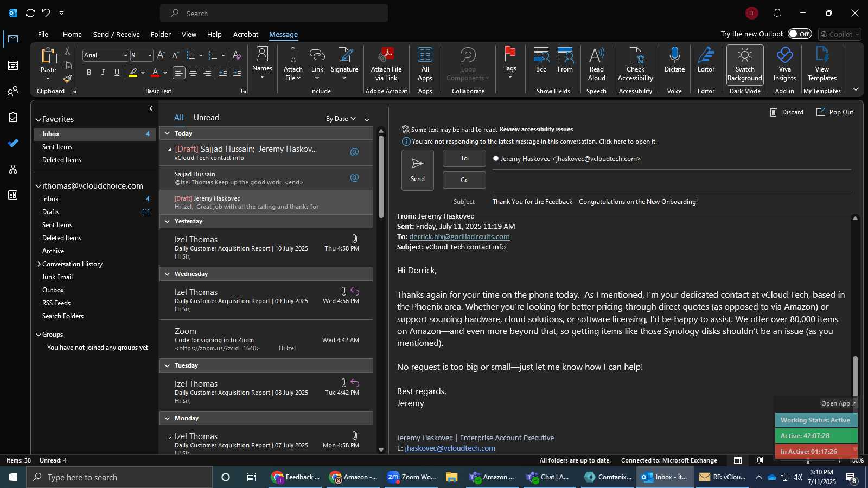Toggle Try the new Outlook switch
Image resolution: width=868 pixels, height=488 pixels.
click(x=800, y=34)
